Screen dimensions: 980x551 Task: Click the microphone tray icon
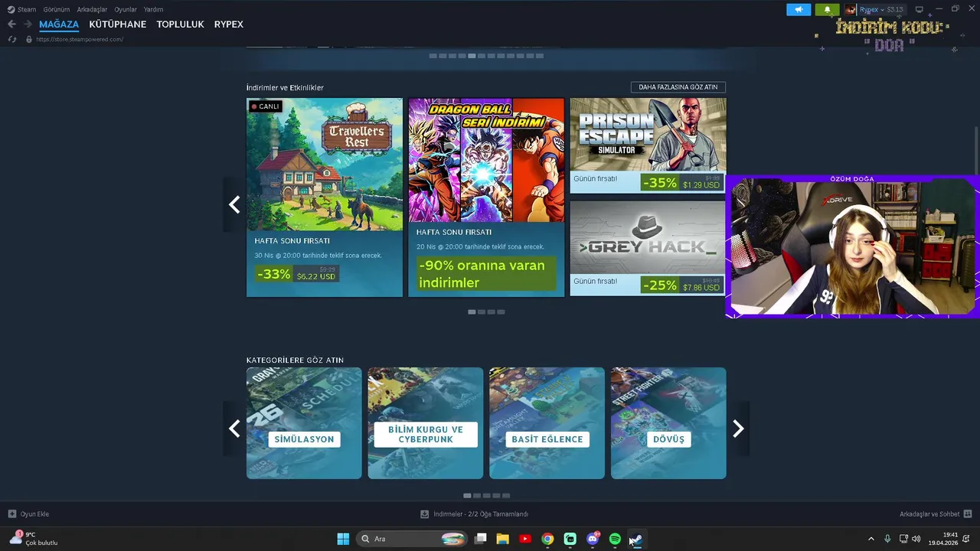tap(887, 539)
